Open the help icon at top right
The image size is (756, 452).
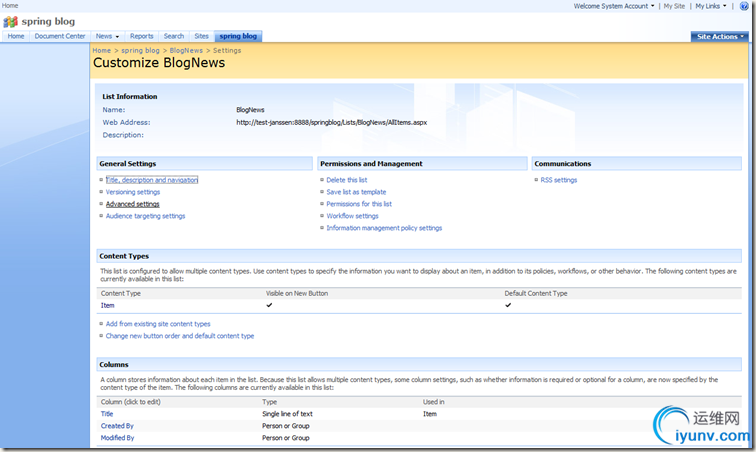[744, 6]
